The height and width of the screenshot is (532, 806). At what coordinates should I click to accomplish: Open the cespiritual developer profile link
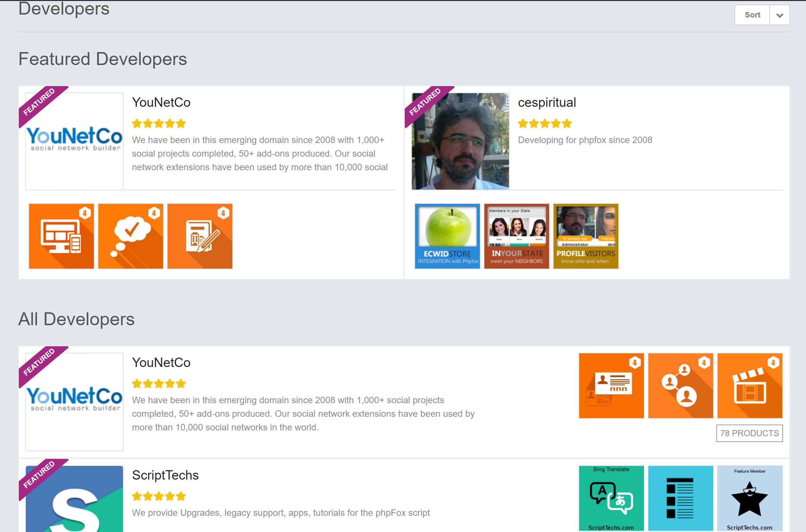click(x=547, y=103)
